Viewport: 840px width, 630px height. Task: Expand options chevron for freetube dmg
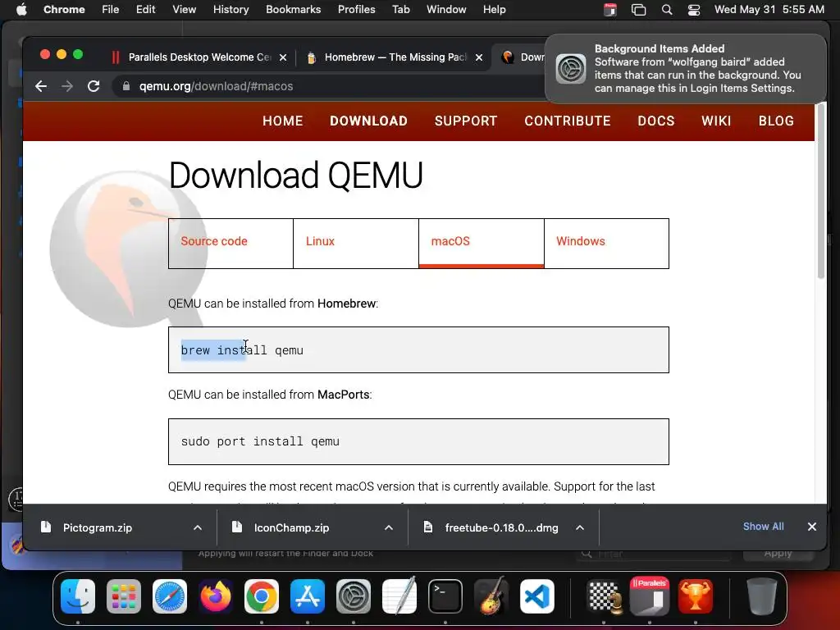(x=580, y=527)
